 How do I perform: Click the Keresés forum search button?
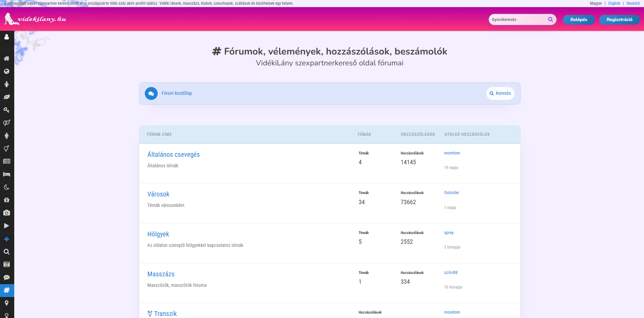pos(500,93)
